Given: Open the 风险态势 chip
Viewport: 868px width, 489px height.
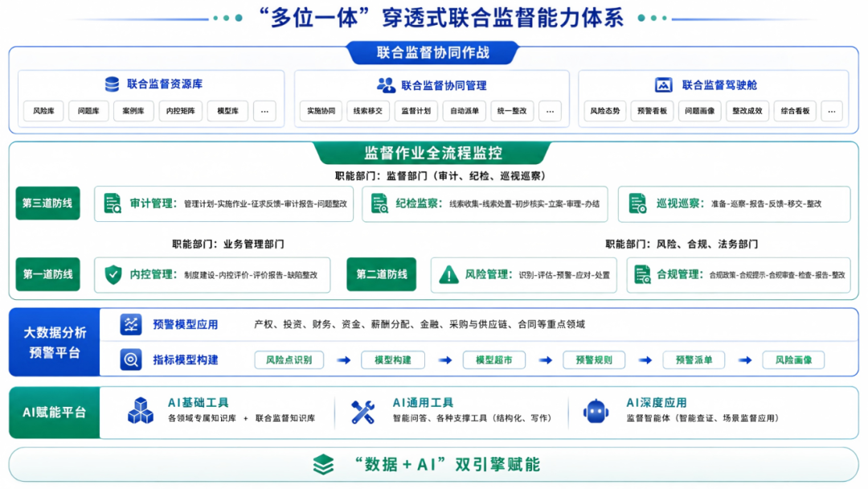Looking at the screenshot, I should [604, 111].
